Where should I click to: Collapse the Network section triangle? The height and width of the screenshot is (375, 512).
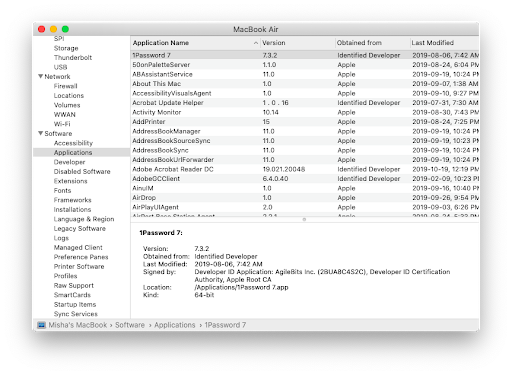pyautogui.click(x=40, y=76)
